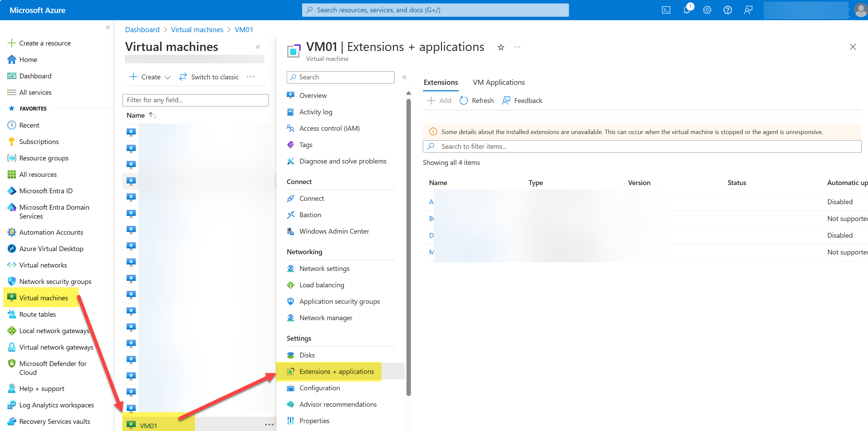Select Diagnose and solve problems
This screenshot has height=431, width=868.
[342, 161]
